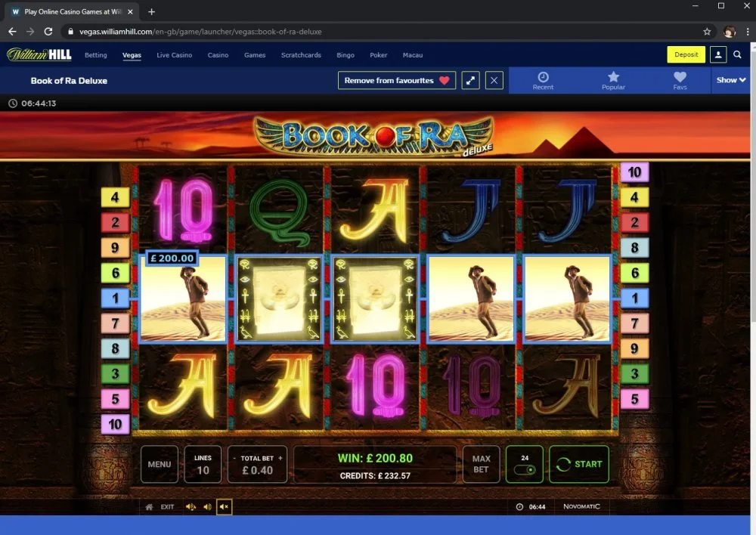Click right payline marker 9
Image resolution: width=756 pixels, height=535 pixels.
click(634, 348)
